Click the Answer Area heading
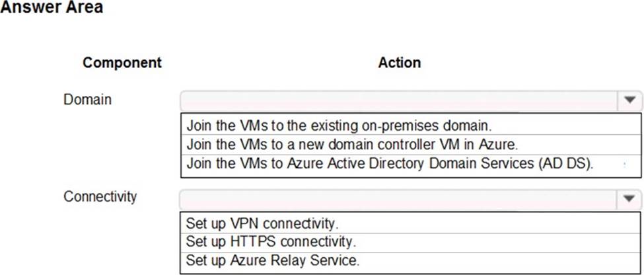644x275 pixels. [x=52, y=7]
